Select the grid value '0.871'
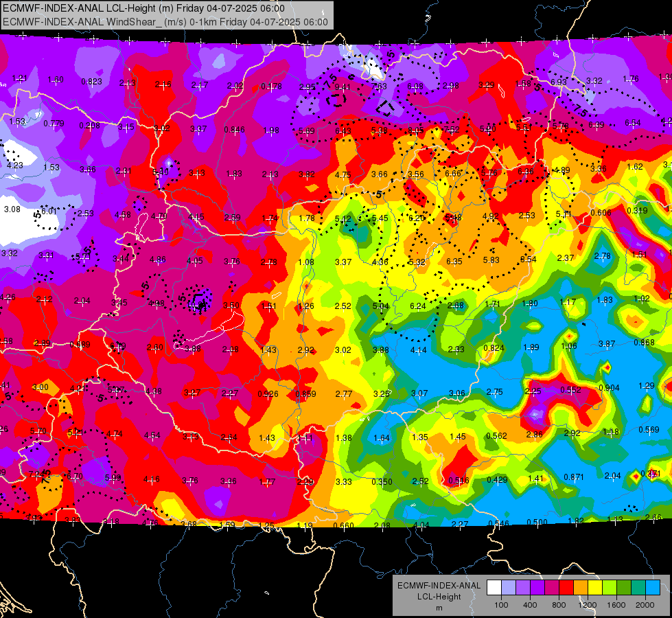This screenshot has width=672, height=618. point(574,477)
